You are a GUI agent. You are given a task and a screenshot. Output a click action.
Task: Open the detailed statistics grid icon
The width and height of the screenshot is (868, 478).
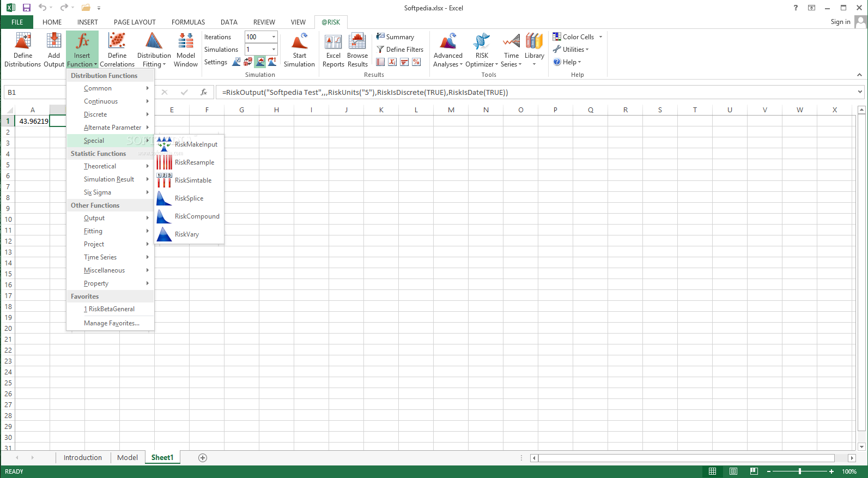click(x=380, y=62)
